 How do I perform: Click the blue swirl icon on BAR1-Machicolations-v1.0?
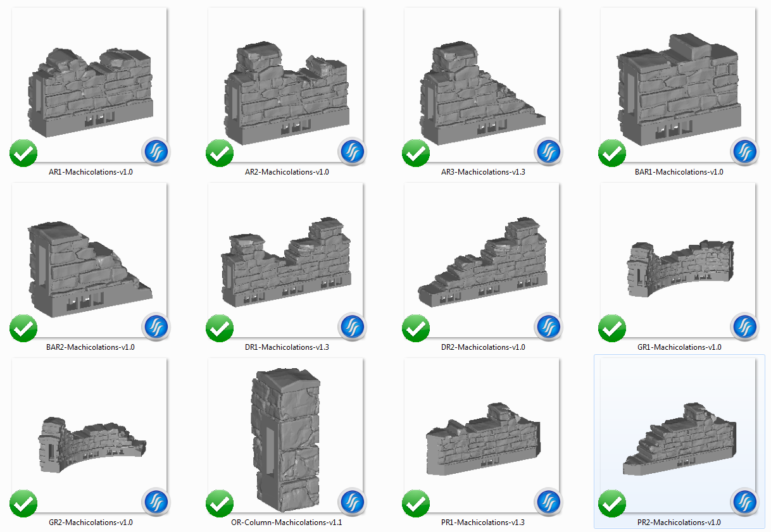click(x=744, y=152)
